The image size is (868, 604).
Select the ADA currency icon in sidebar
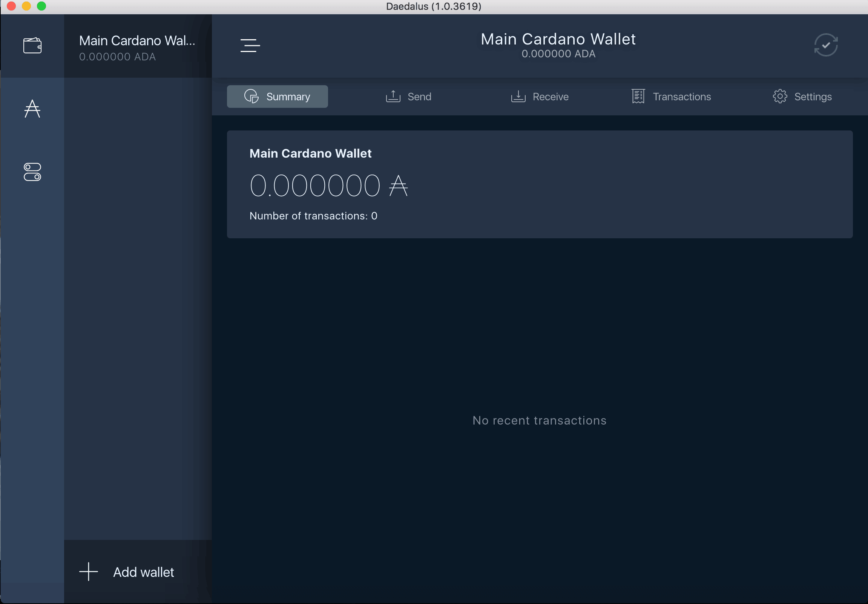click(33, 109)
